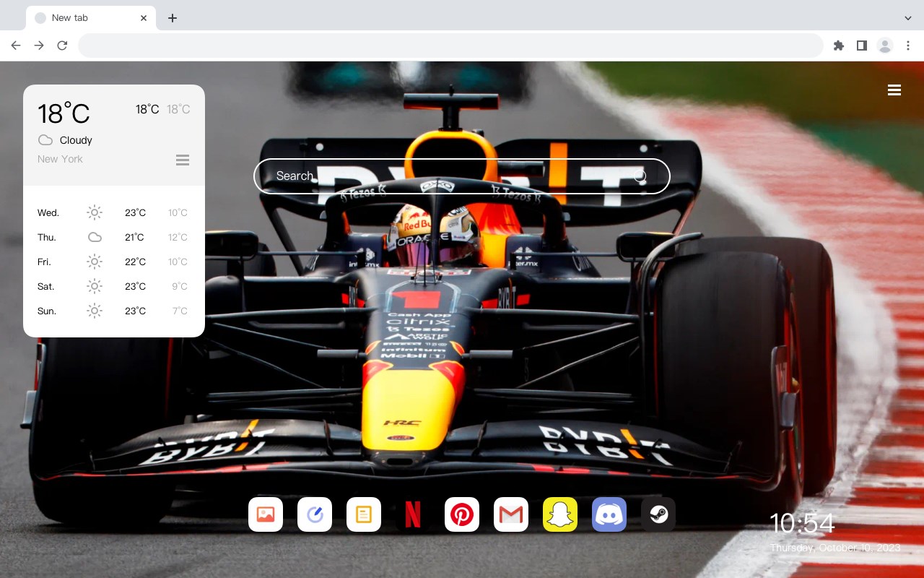Go forward to the next page

39,46
